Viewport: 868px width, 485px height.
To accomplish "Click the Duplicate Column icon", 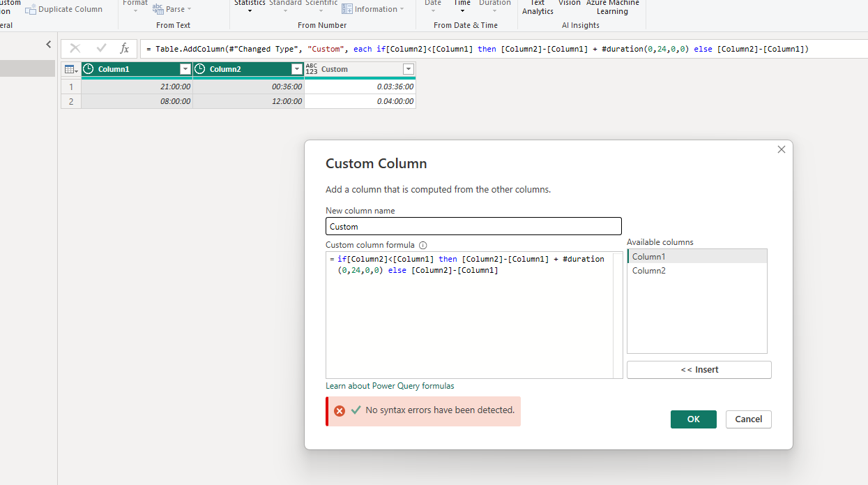I will point(31,10).
